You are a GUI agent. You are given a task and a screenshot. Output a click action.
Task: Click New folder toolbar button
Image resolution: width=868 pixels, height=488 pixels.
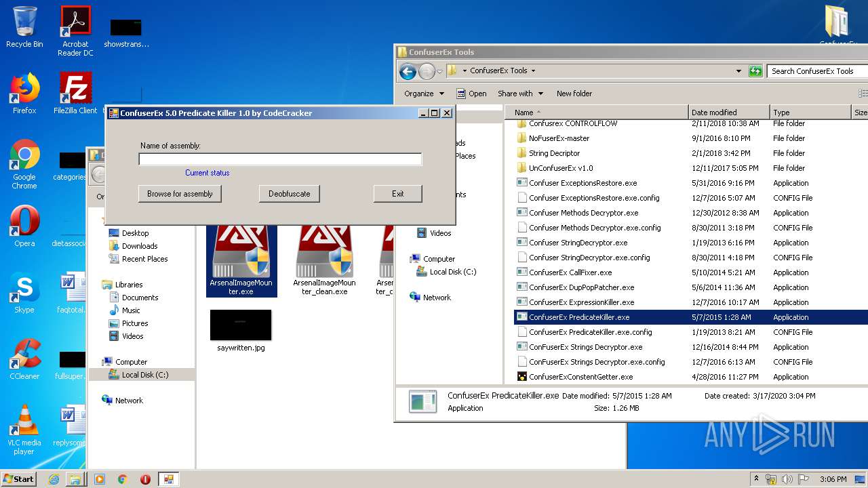point(574,94)
